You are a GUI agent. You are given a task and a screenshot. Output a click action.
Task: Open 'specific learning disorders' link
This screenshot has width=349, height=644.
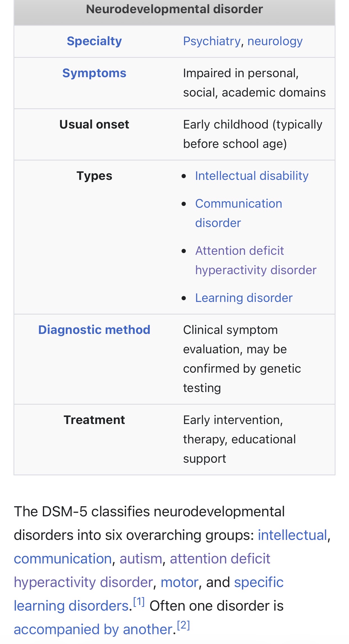point(259,582)
